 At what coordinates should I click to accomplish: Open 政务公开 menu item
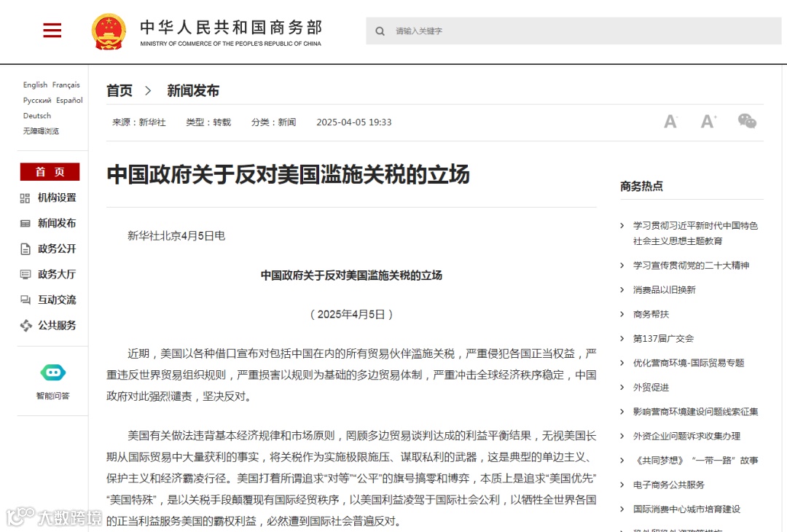[57, 249]
